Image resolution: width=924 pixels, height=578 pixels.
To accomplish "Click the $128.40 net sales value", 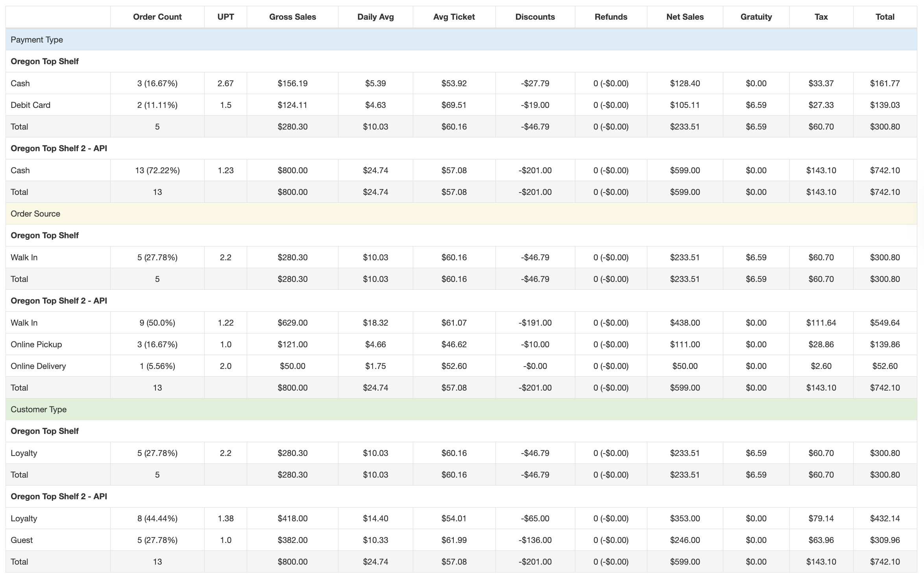I will [x=685, y=83].
